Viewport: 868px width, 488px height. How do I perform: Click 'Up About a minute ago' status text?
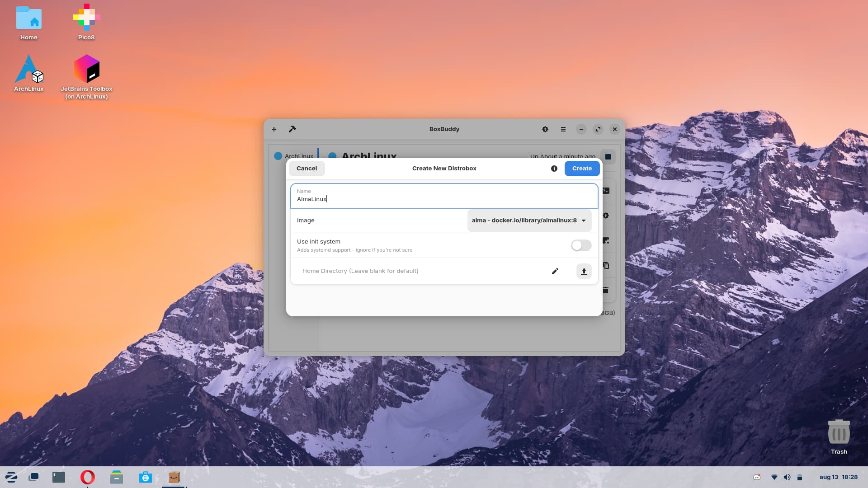coord(563,156)
